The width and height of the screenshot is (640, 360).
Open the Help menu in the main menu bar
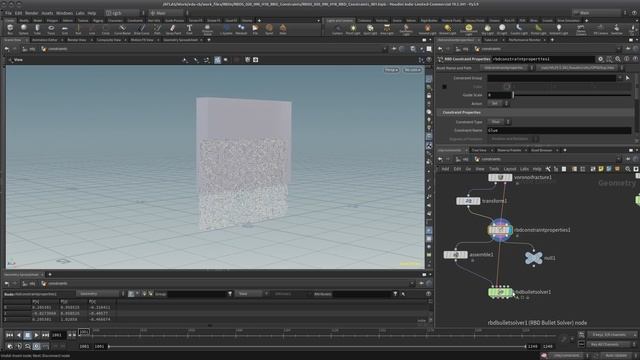pyautogui.click(x=92, y=13)
